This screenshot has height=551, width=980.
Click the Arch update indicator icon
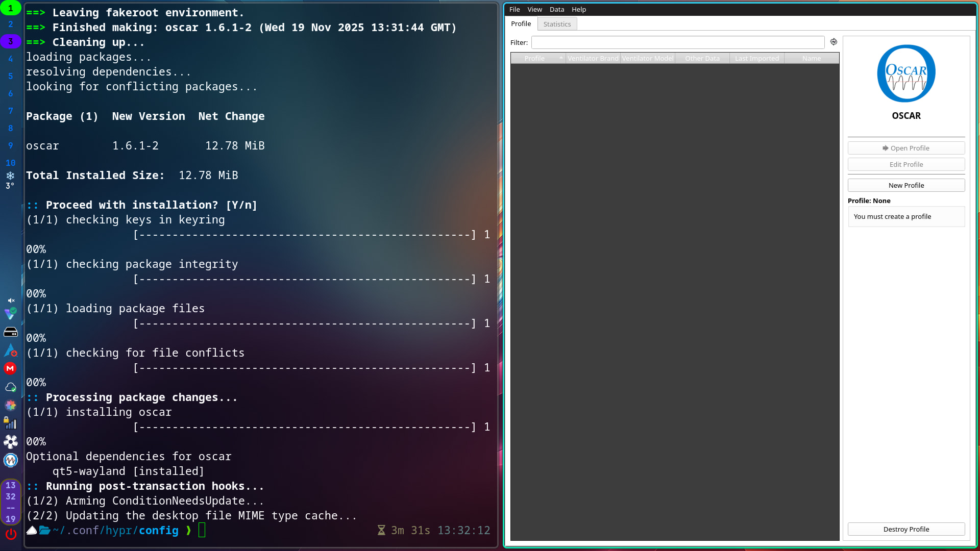click(x=11, y=350)
